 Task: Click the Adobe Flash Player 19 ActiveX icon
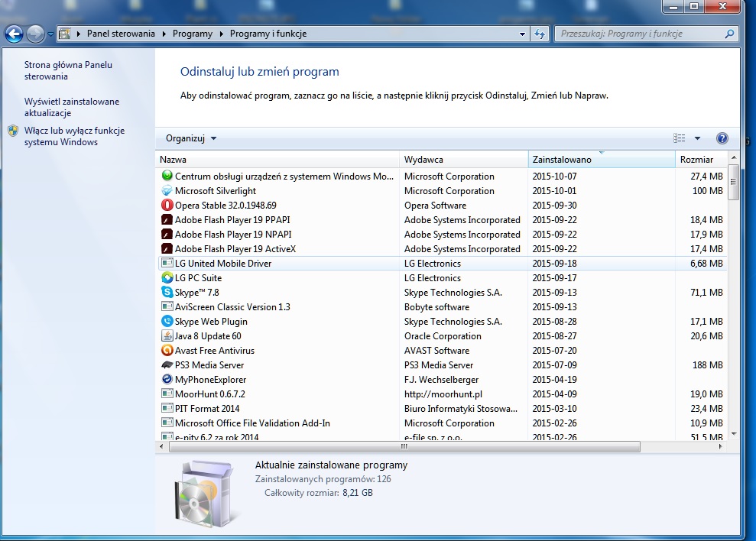[167, 249]
